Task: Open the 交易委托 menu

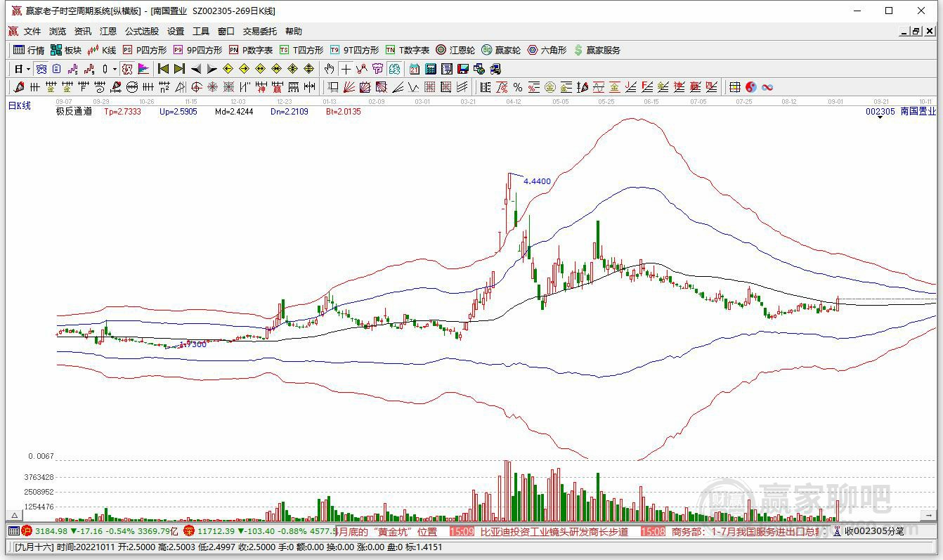Action: coord(260,32)
